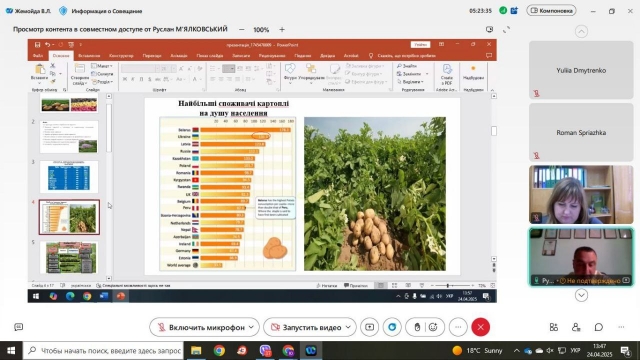Leave meeting with red X button
640x360 pixels.
click(x=480, y=327)
